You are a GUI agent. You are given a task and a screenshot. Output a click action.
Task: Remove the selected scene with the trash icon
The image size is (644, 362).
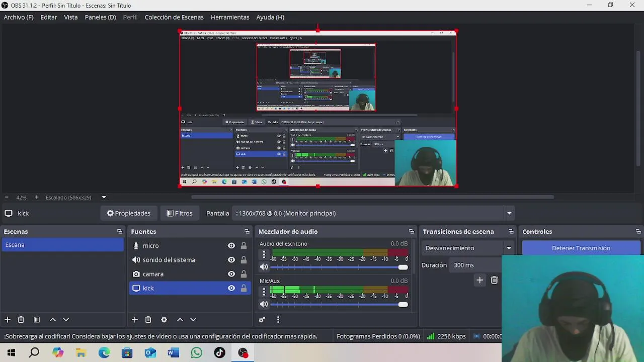coord(21,320)
